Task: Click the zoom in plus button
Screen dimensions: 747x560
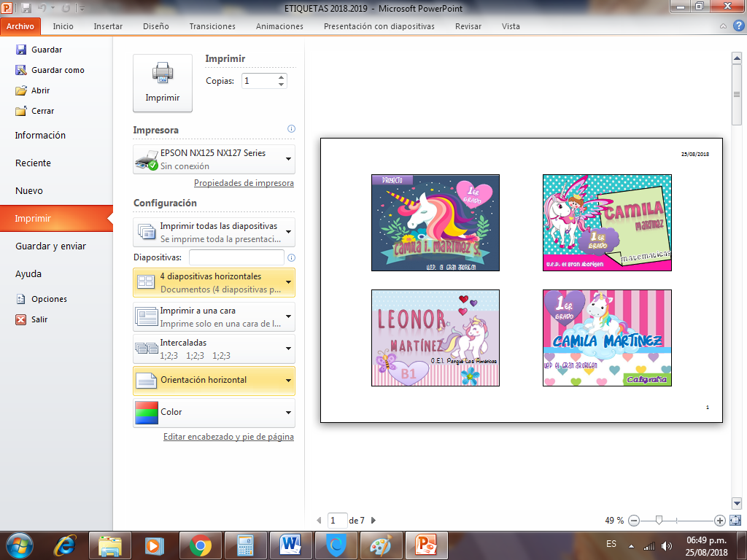Action: [720, 521]
